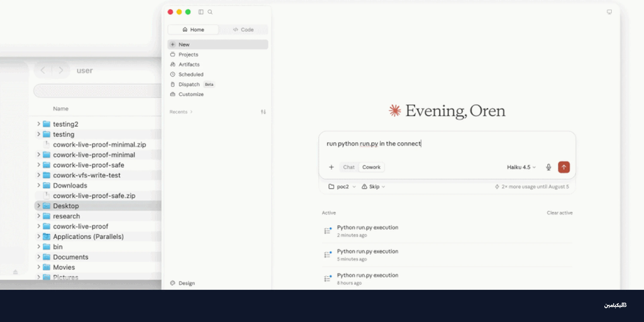
Task: Click the Projects icon
Action: [173, 54]
